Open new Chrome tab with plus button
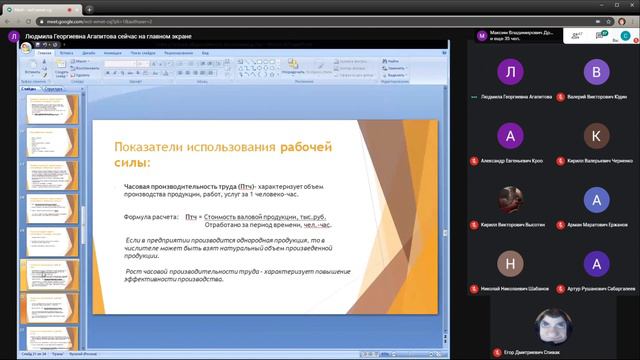 click(89, 9)
